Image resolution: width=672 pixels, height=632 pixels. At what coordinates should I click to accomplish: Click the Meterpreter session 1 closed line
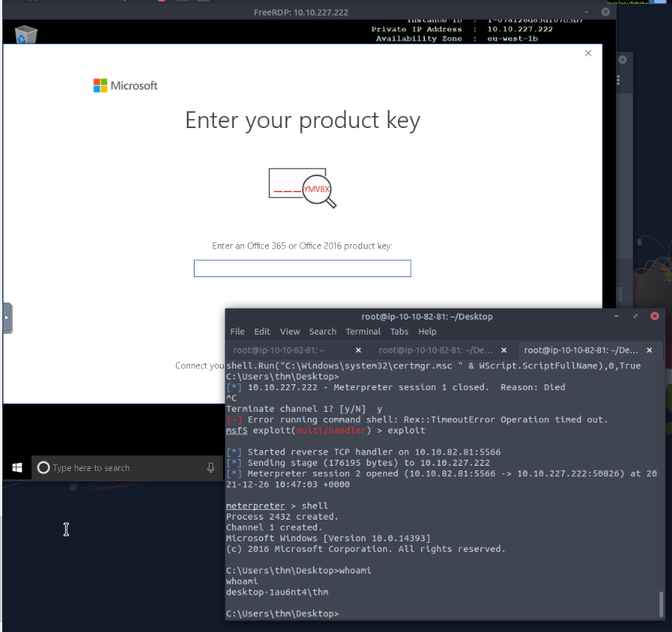[396, 387]
